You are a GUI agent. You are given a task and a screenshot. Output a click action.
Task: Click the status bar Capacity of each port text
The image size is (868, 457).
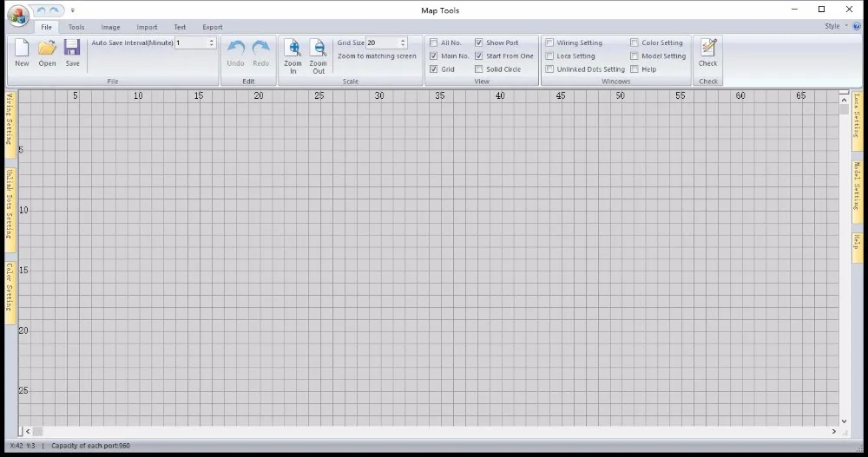click(x=91, y=446)
